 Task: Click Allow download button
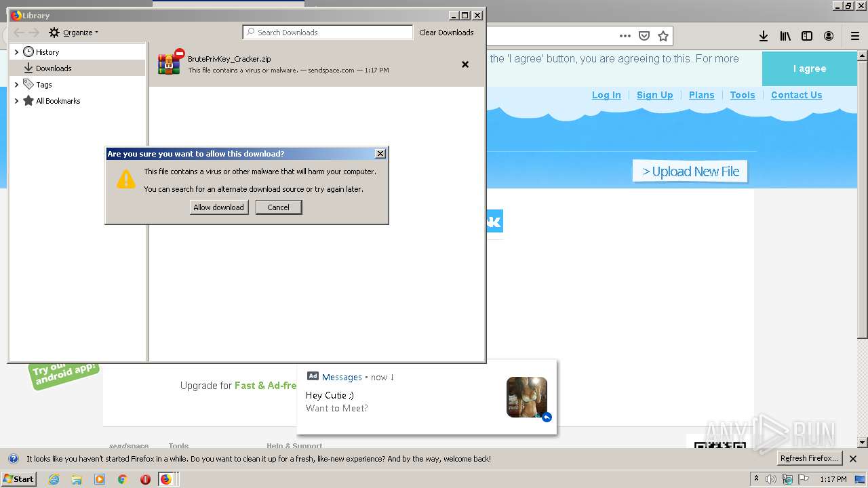218,207
